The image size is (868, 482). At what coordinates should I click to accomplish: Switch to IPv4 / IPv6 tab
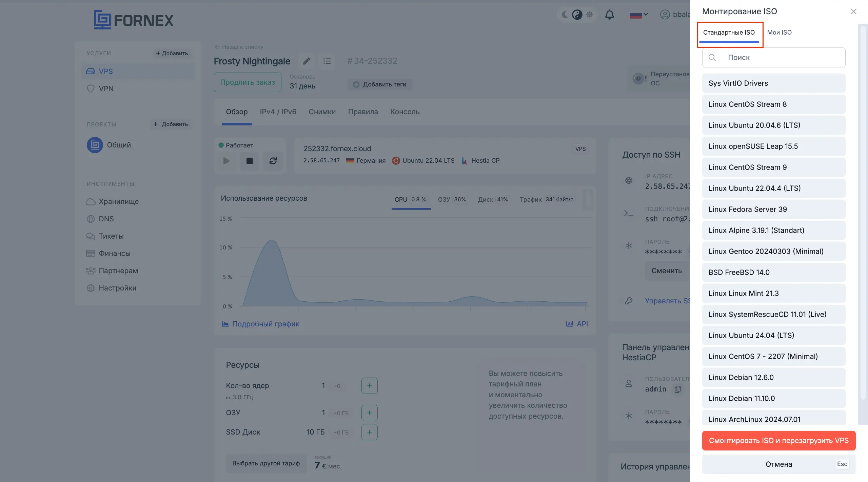coord(278,112)
